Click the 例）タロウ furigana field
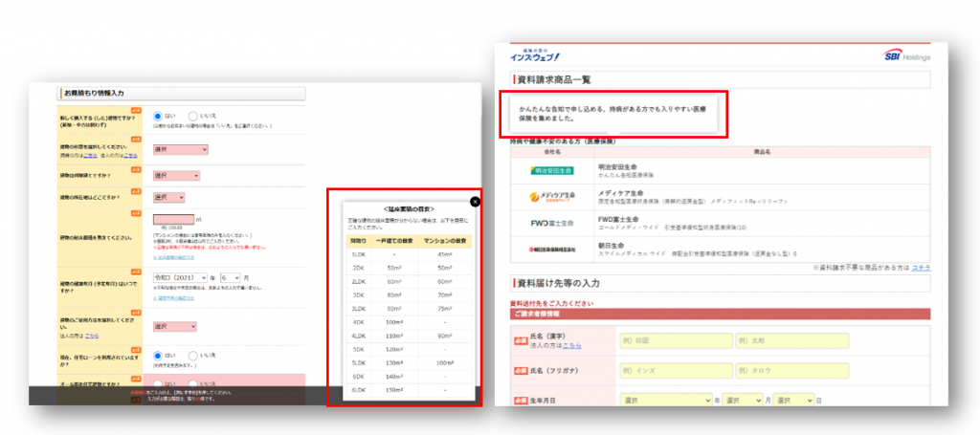Image resolution: width=980 pixels, height=435 pixels. point(791,371)
